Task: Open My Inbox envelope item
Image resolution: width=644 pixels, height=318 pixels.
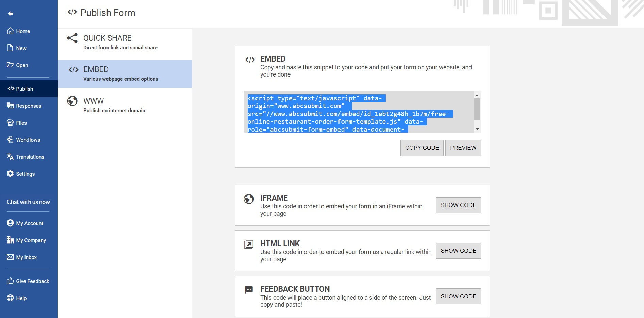Action: click(22, 257)
